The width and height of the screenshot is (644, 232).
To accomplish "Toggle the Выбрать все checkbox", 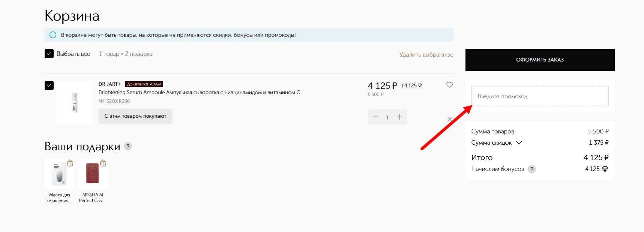I will 49,54.
